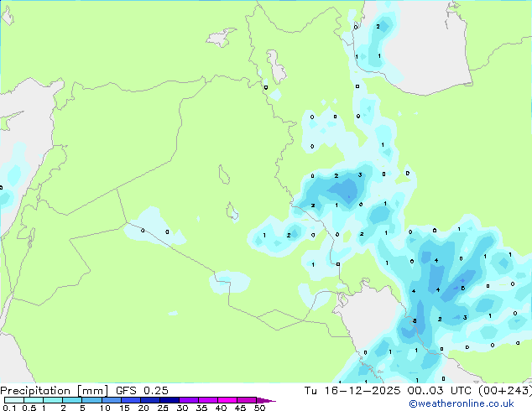
Task: Click the 'Tu 16-12-2025 00..03 UTC' timestamp
Action: click(389, 391)
